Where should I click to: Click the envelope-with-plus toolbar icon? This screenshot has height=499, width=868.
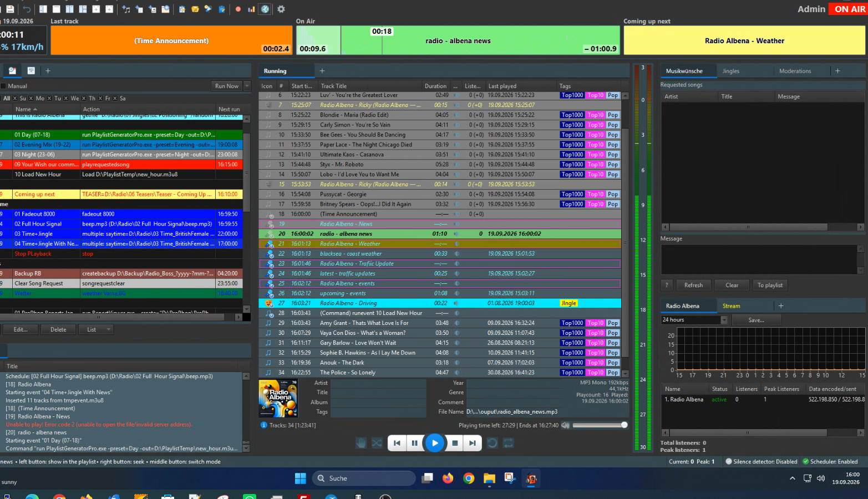click(165, 9)
